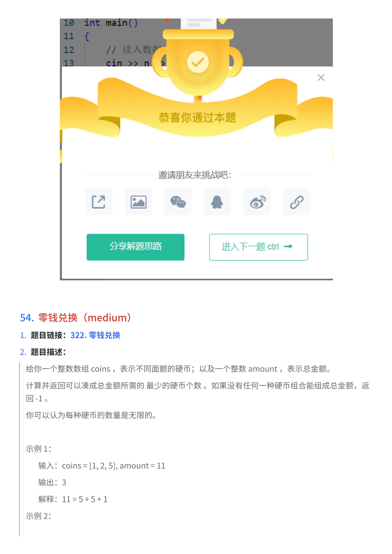Close the congratulations popup with X
The width and height of the screenshot is (392, 554).
click(x=321, y=77)
